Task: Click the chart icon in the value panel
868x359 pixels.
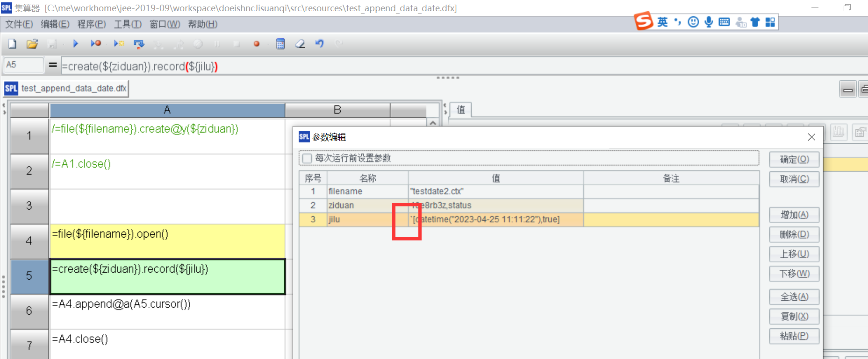Action: click(x=839, y=132)
